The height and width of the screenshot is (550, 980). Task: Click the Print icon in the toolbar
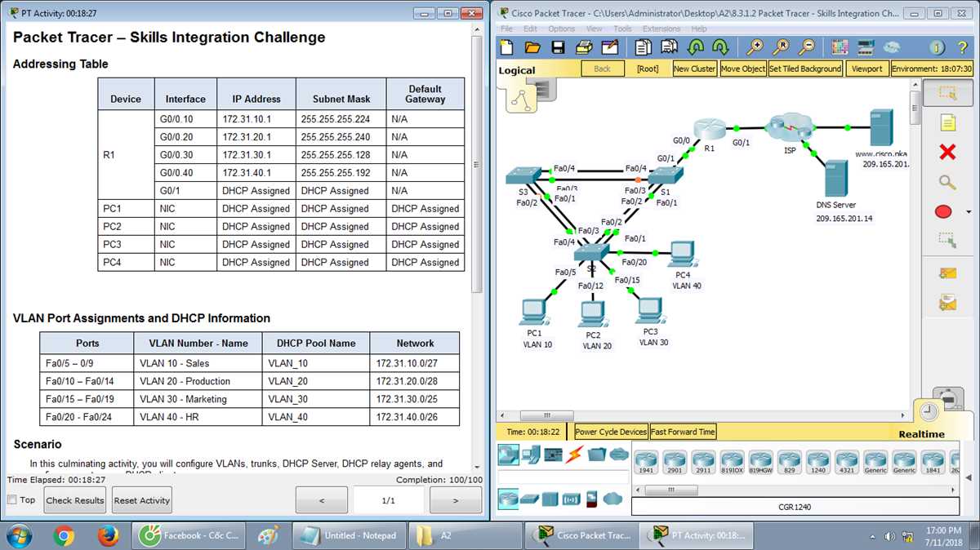[x=583, y=47]
